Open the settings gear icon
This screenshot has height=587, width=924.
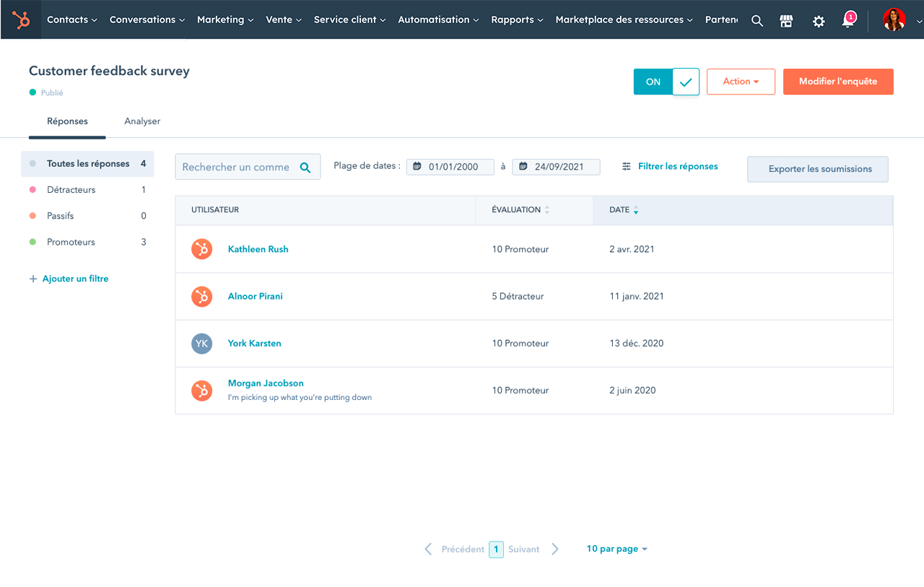pyautogui.click(x=818, y=21)
